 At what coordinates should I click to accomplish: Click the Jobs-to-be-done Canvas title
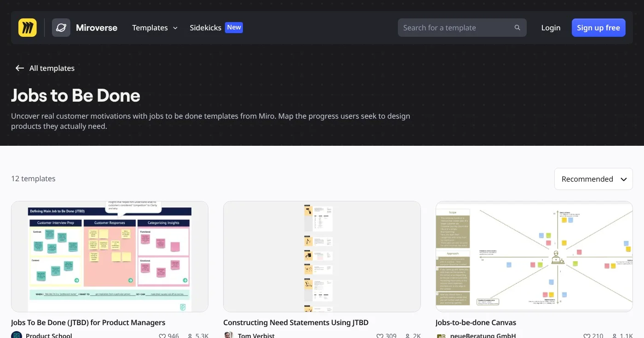click(476, 322)
